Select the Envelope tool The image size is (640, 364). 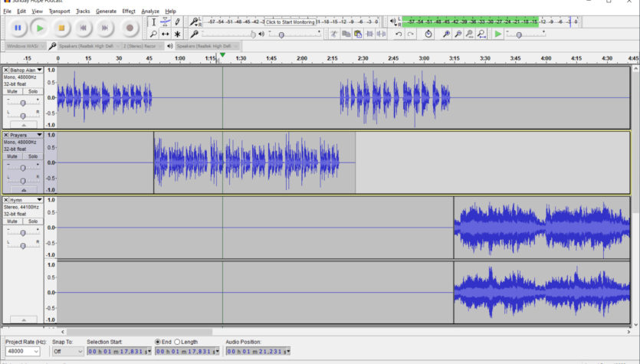tap(166, 22)
